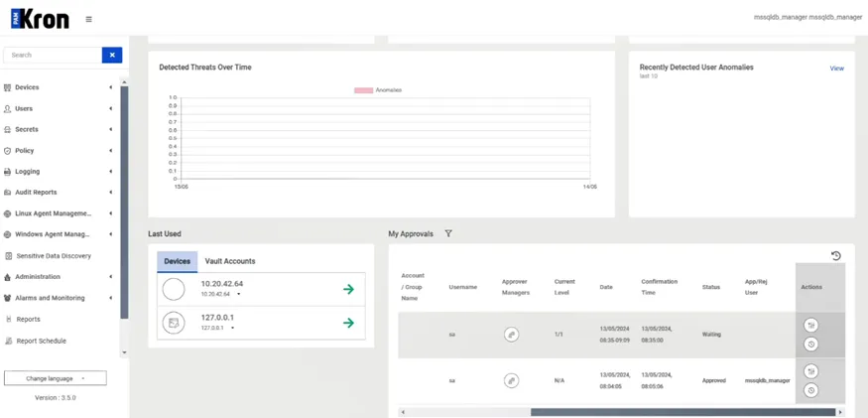This screenshot has width=868, height=418.
Task: Click the Devices sidebar icon
Action: (x=8, y=87)
